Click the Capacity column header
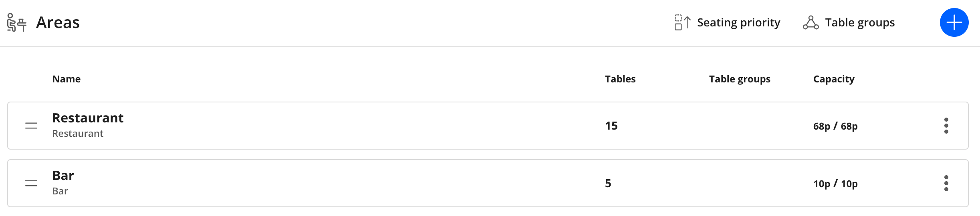Screen dimensions: 980x216 coord(834,79)
